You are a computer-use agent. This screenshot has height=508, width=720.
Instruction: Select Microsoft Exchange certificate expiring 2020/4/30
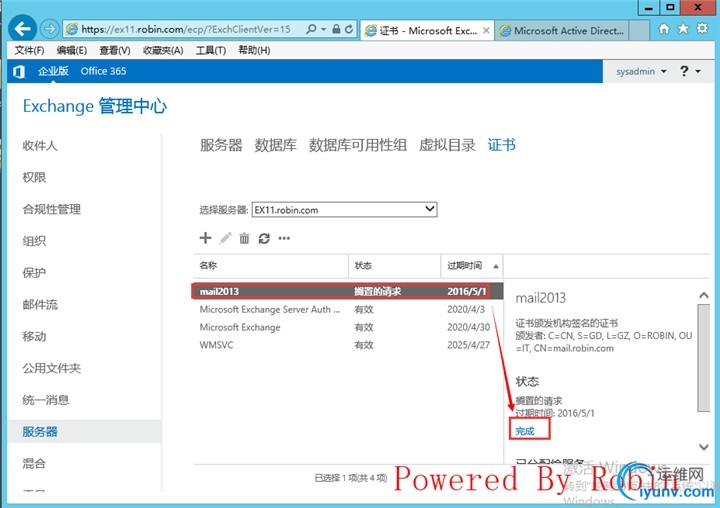click(x=347, y=327)
